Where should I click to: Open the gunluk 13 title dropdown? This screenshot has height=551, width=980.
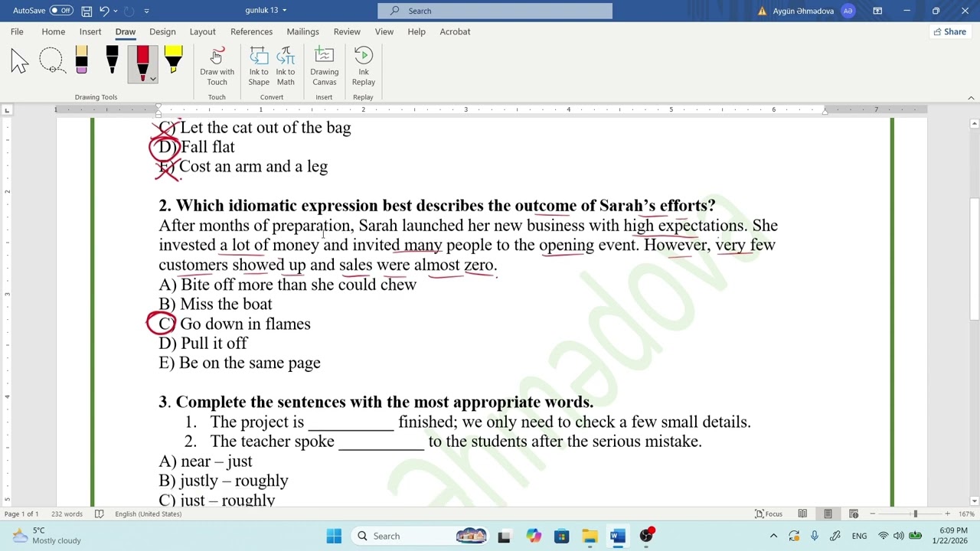(x=266, y=11)
